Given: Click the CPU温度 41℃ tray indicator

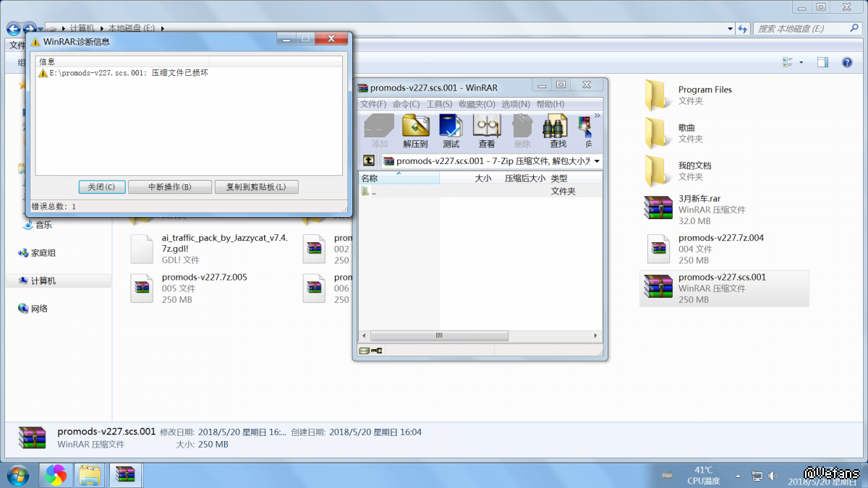Looking at the screenshot, I should pyautogui.click(x=702, y=475).
